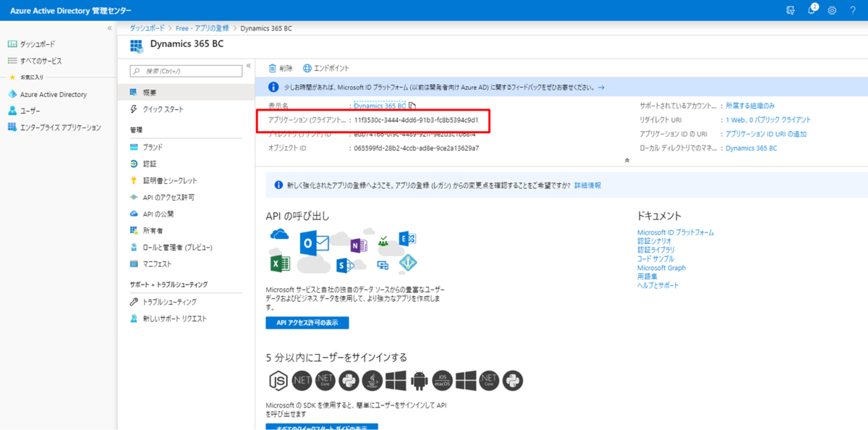Click アプリケーション ID URI の追加
Viewport: 868px width, 430px height.
point(766,134)
